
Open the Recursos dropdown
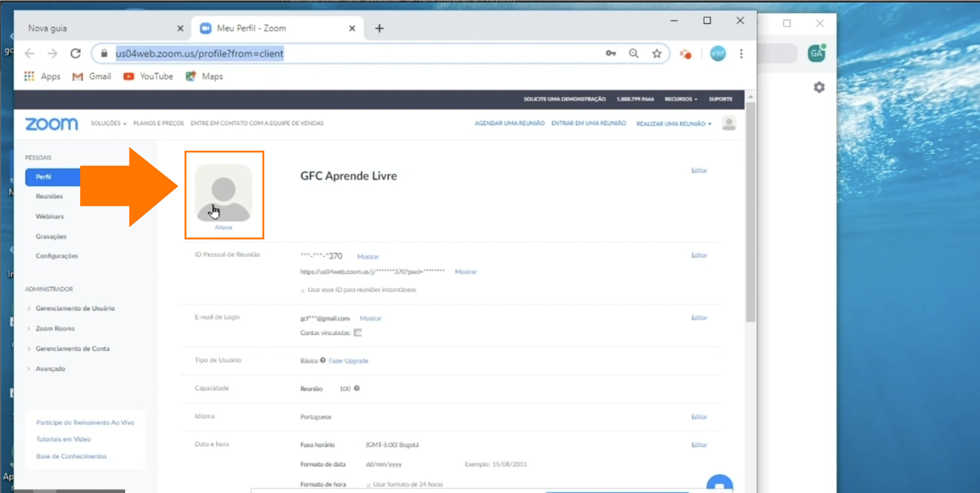(681, 99)
